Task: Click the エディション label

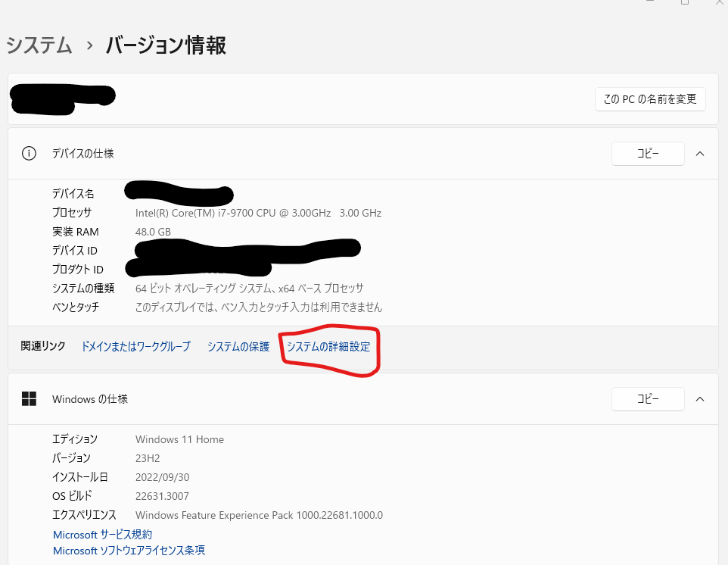Action: click(x=75, y=439)
